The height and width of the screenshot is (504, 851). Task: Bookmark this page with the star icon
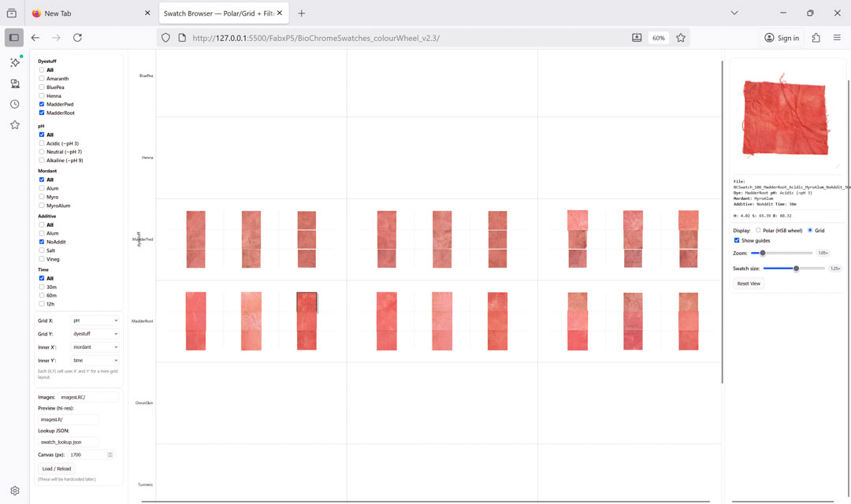[x=681, y=38]
